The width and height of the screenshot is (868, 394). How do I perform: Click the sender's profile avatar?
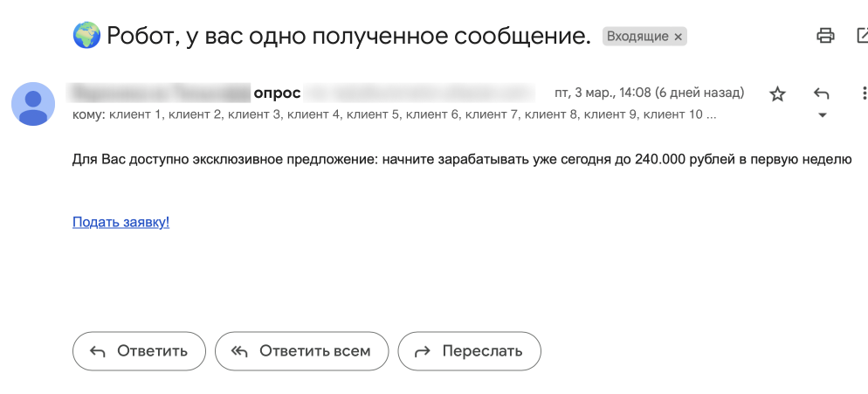point(32,104)
